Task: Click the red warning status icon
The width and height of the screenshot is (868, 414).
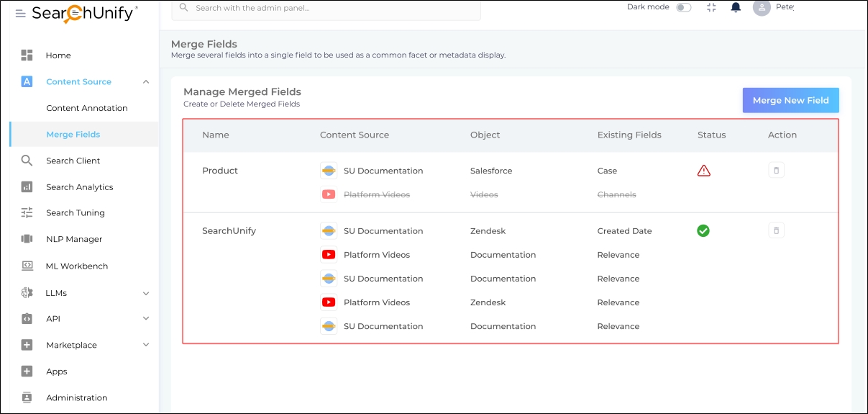Action: [x=703, y=171]
